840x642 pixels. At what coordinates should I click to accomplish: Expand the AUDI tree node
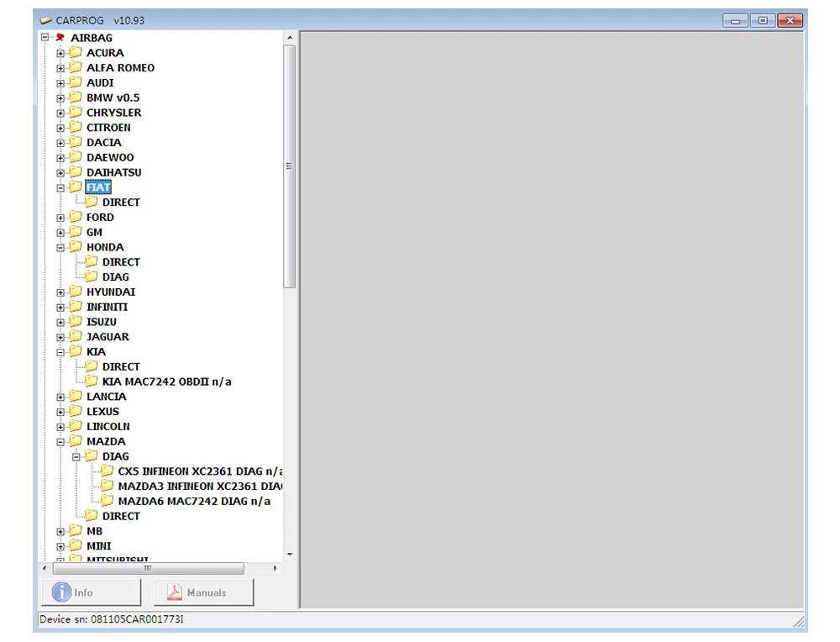[x=60, y=83]
